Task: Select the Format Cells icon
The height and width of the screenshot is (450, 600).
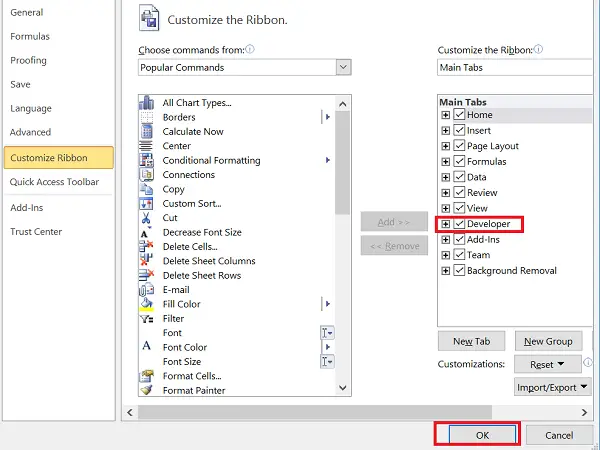Action: [146, 376]
